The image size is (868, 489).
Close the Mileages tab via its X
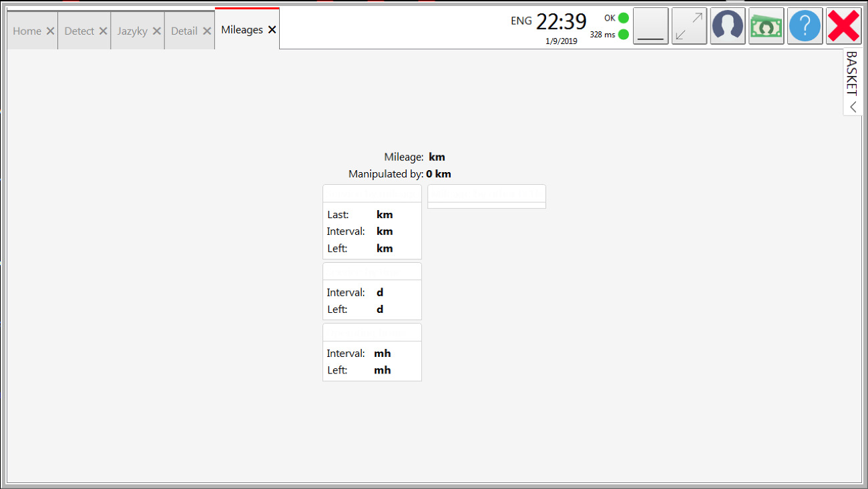point(272,30)
